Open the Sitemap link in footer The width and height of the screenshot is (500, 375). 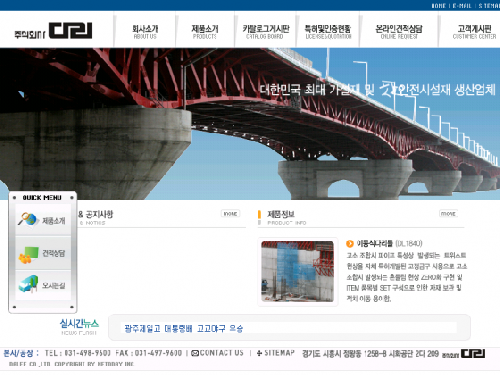[x=276, y=353]
